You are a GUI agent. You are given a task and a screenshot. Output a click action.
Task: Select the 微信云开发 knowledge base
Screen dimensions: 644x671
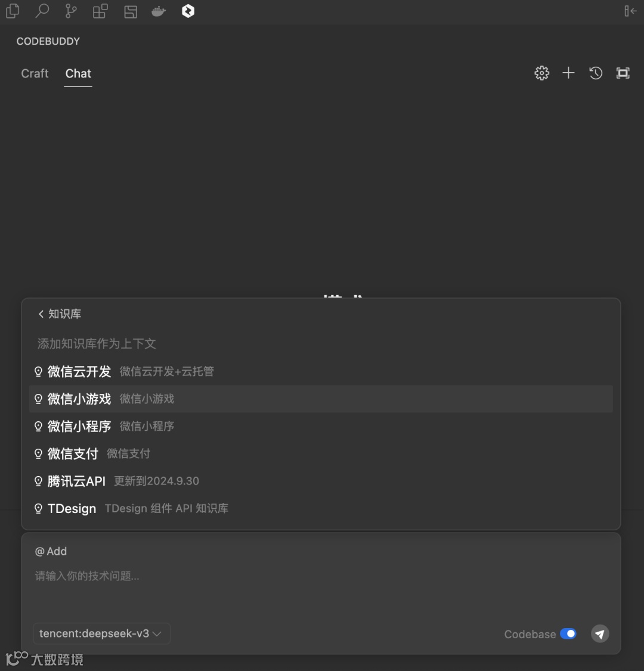point(321,371)
